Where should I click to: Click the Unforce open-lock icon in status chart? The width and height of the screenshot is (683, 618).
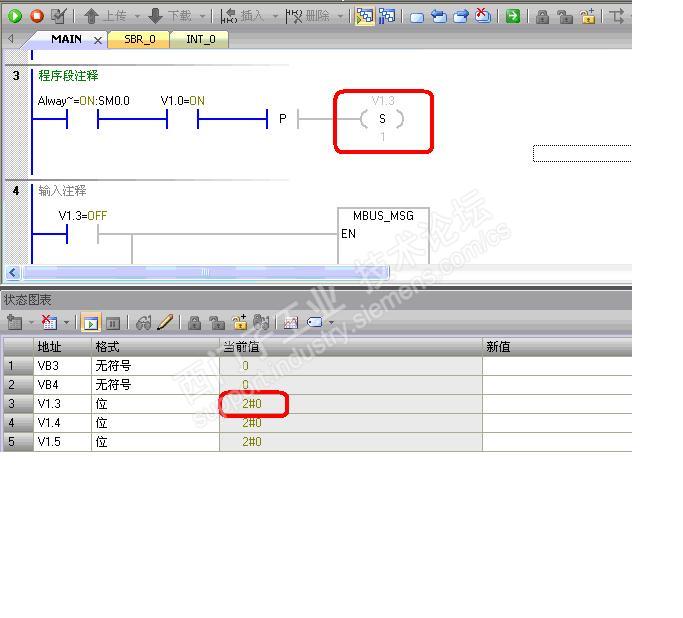pos(217,323)
